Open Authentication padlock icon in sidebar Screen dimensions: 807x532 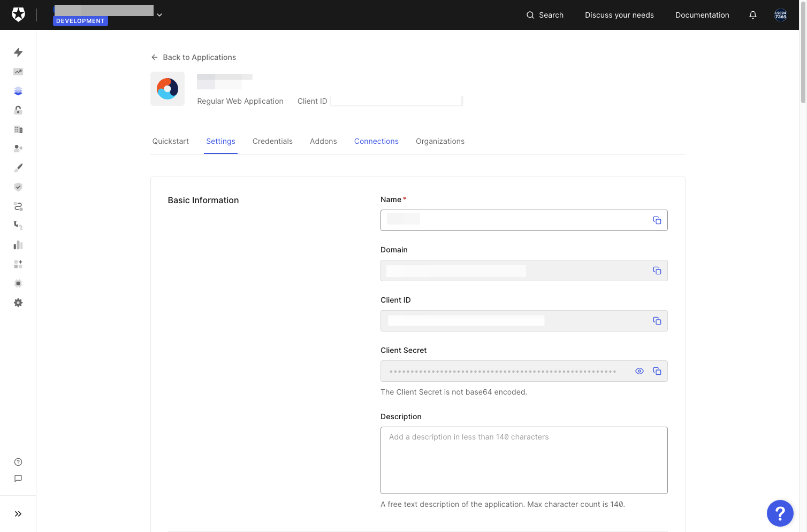coord(18,110)
